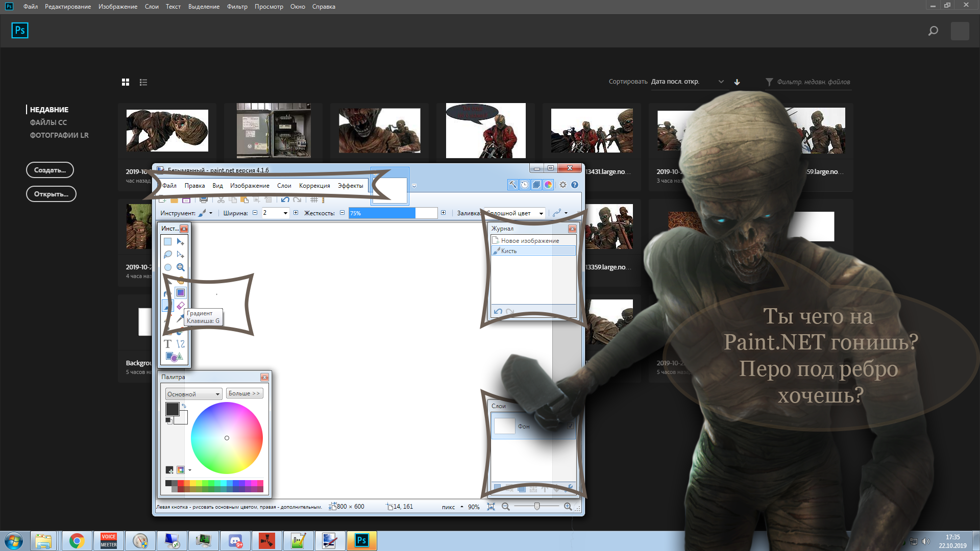
Task: Click the Жесткость hardness slider bar
Action: (393, 213)
